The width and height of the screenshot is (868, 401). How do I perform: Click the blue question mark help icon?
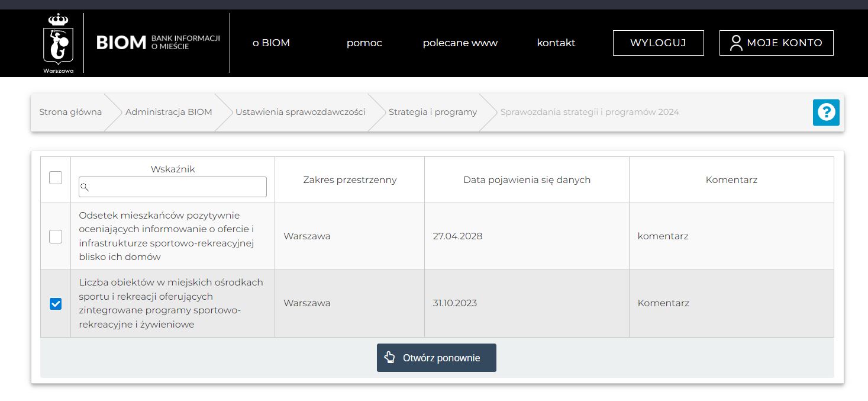click(x=826, y=112)
